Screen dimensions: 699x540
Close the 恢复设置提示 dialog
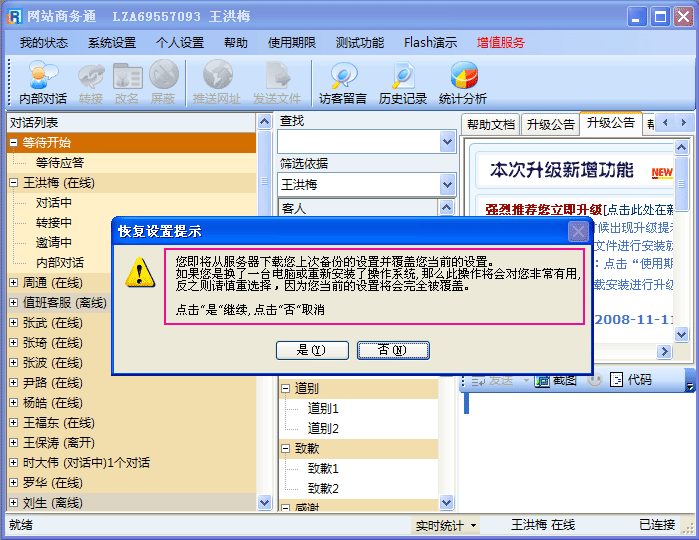[x=578, y=231]
